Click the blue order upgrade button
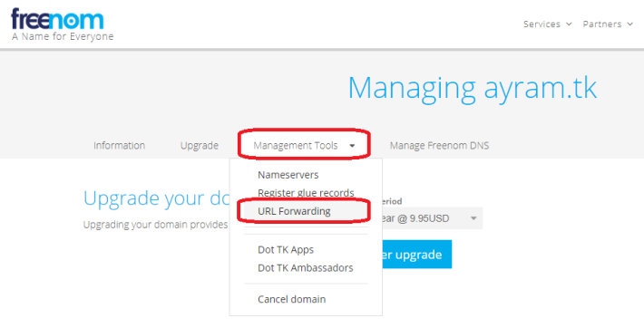The height and width of the screenshot is (328, 644). [x=417, y=255]
